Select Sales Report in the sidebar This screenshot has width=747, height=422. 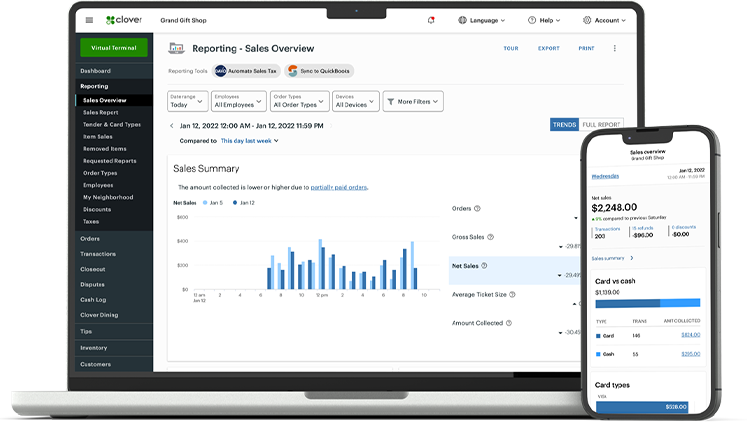(101, 113)
